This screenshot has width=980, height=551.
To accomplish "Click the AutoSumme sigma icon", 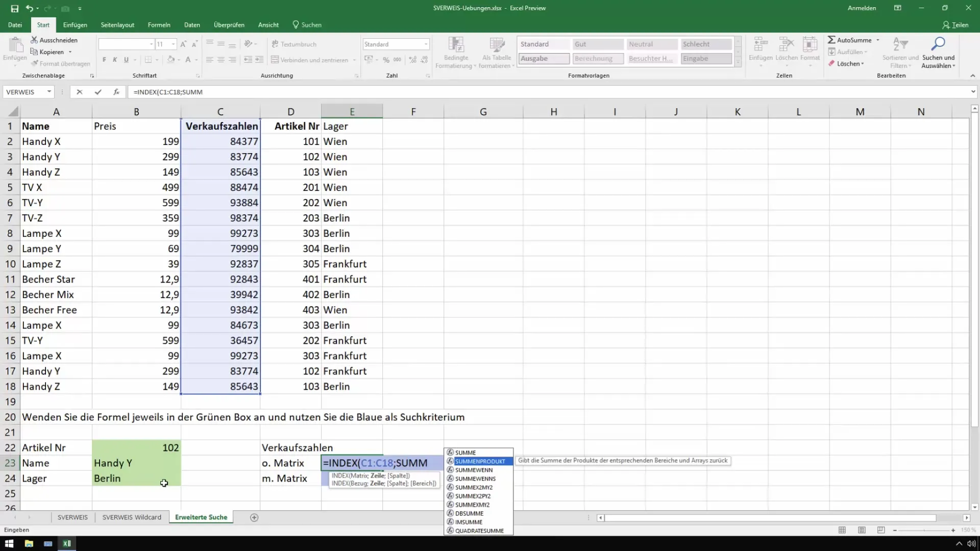I will coord(831,40).
